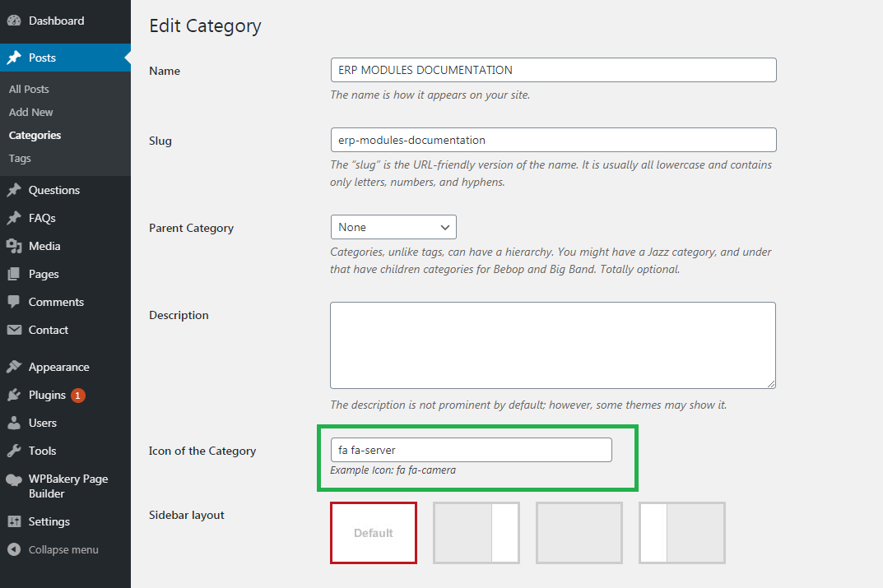
Task: Select the left sidebar layout option
Action: [682, 533]
